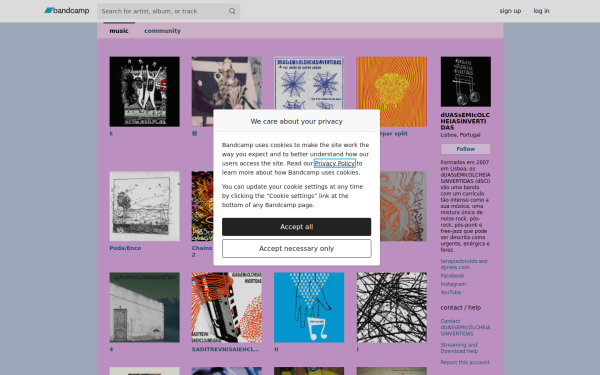Click the E album title link
This screenshot has width=600, height=375.
click(111, 134)
